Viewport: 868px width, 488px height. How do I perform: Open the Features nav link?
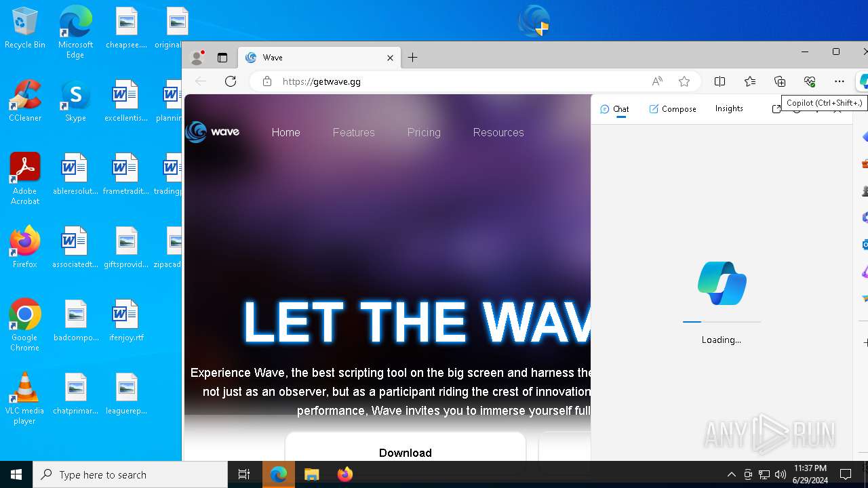[x=353, y=132]
